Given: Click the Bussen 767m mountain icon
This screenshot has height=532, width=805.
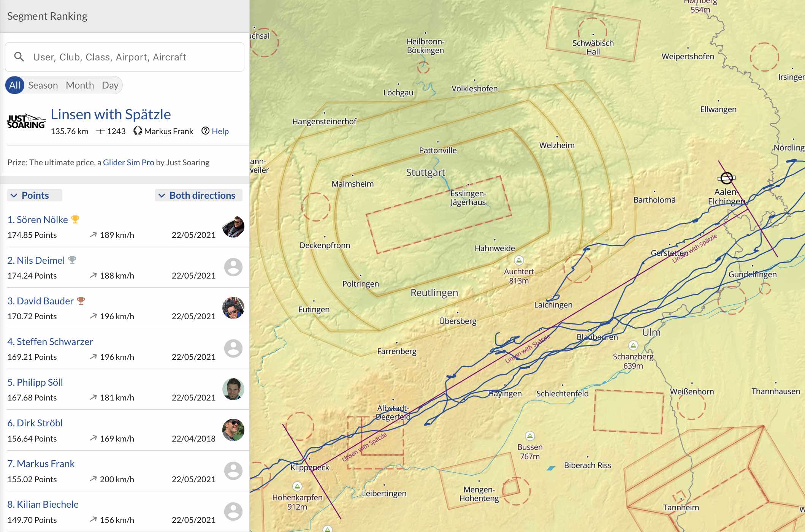Looking at the screenshot, I should tap(530, 436).
